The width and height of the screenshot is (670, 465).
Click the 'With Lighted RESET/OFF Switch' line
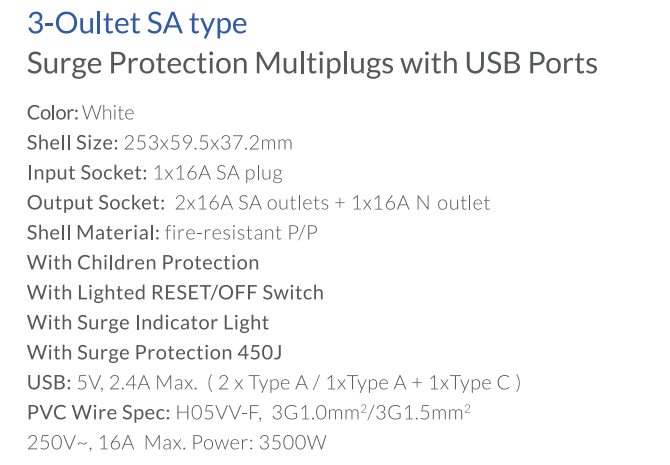pos(175,293)
